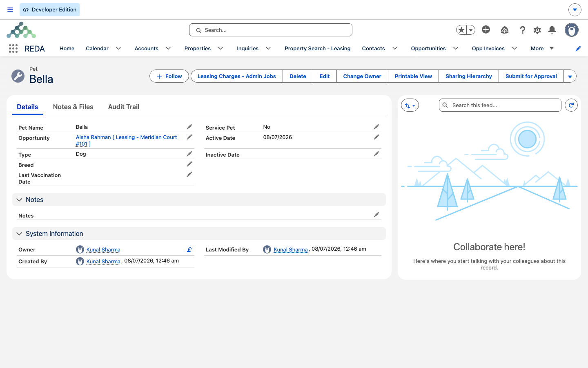Image resolution: width=588 pixels, height=368 pixels.
Task: Open the App Launcher grid icon
Action: pyautogui.click(x=13, y=49)
